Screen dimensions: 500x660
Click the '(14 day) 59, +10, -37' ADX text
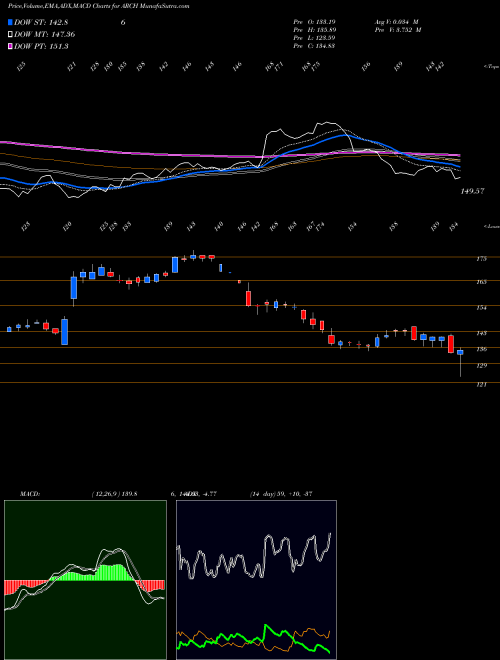click(281, 494)
